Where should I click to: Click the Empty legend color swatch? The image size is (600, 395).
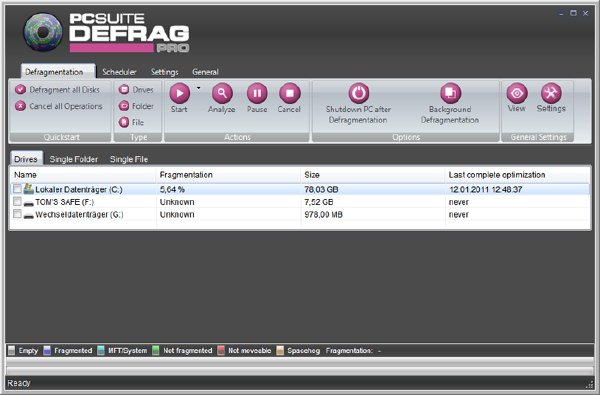(x=11, y=351)
